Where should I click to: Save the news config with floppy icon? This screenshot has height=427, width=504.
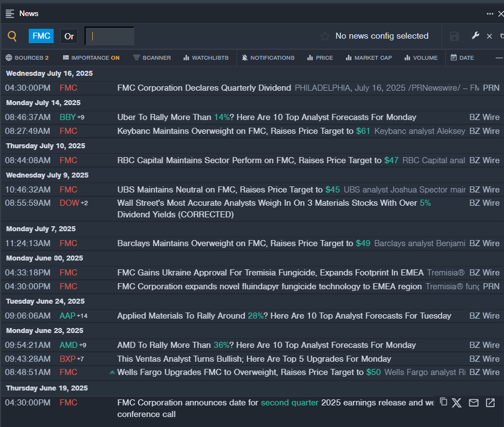tap(454, 36)
